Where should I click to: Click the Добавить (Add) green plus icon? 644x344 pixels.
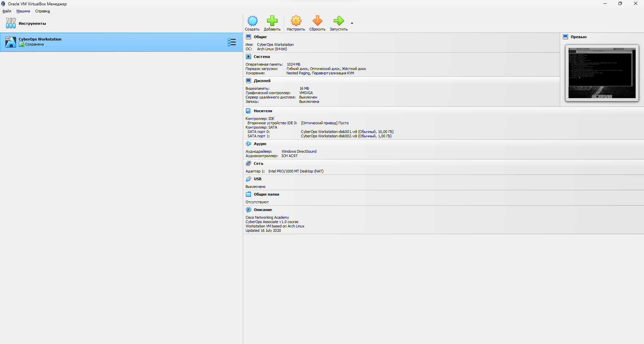point(272,21)
